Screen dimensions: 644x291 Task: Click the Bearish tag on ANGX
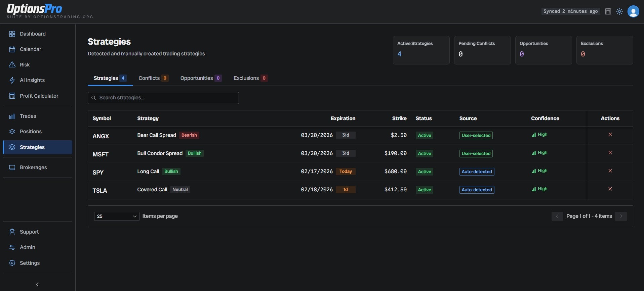coord(189,135)
